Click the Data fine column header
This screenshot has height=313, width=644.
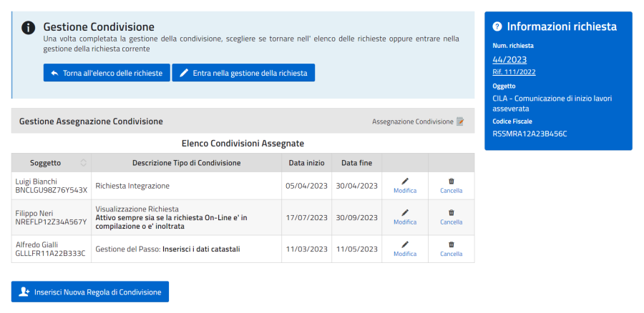[356, 163]
